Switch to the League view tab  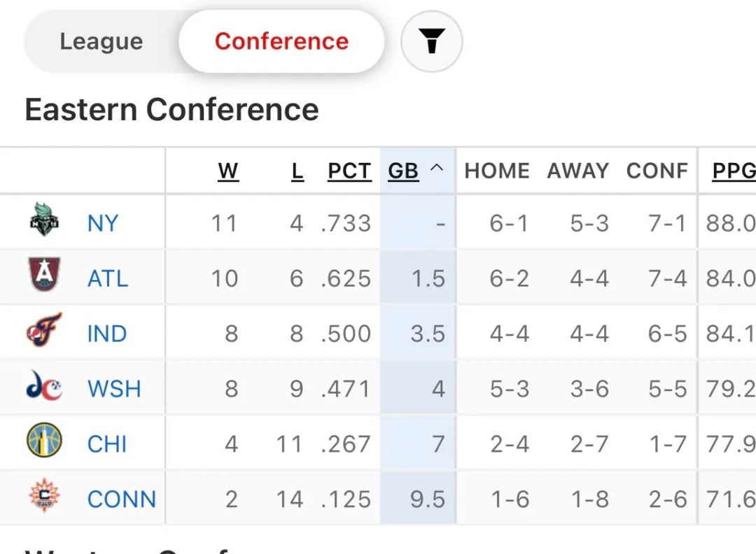click(101, 41)
